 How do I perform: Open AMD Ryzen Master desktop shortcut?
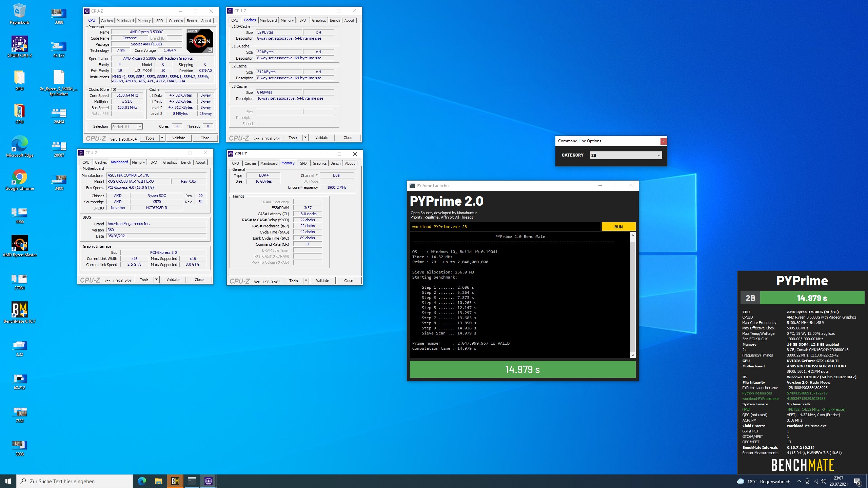[x=19, y=246]
